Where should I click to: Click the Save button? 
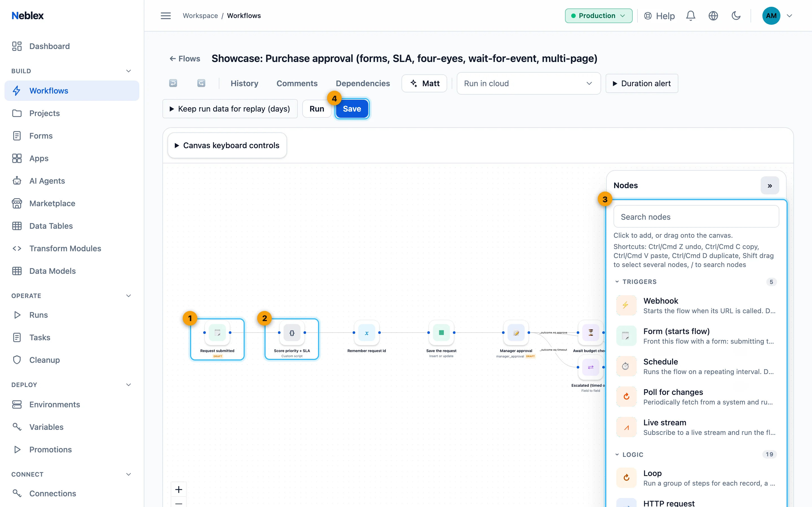coord(352,109)
